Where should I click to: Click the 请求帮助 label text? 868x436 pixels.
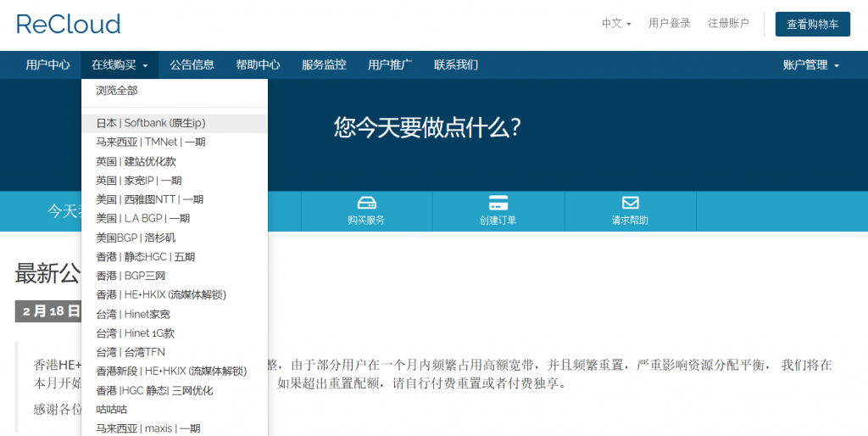[x=630, y=220]
